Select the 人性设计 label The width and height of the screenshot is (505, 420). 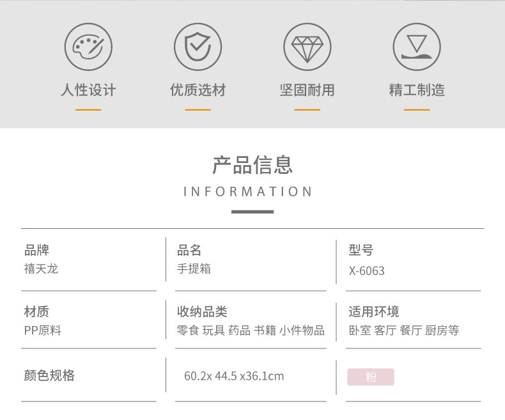(x=88, y=90)
